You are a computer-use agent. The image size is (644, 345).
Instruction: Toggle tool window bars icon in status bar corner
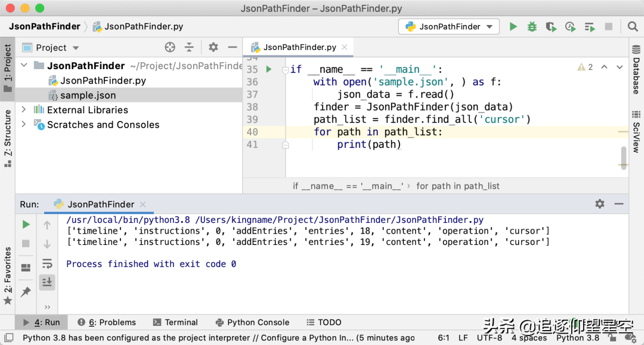[8, 338]
